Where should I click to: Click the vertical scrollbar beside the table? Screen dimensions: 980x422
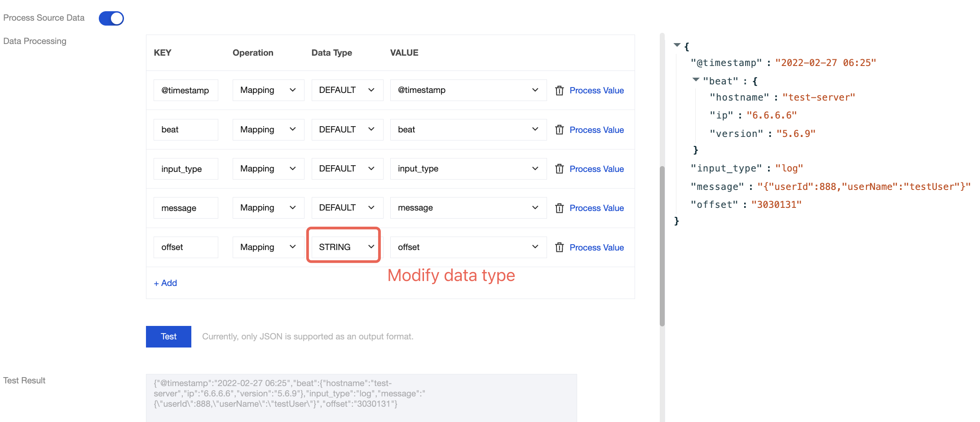(x=662, y=246)
